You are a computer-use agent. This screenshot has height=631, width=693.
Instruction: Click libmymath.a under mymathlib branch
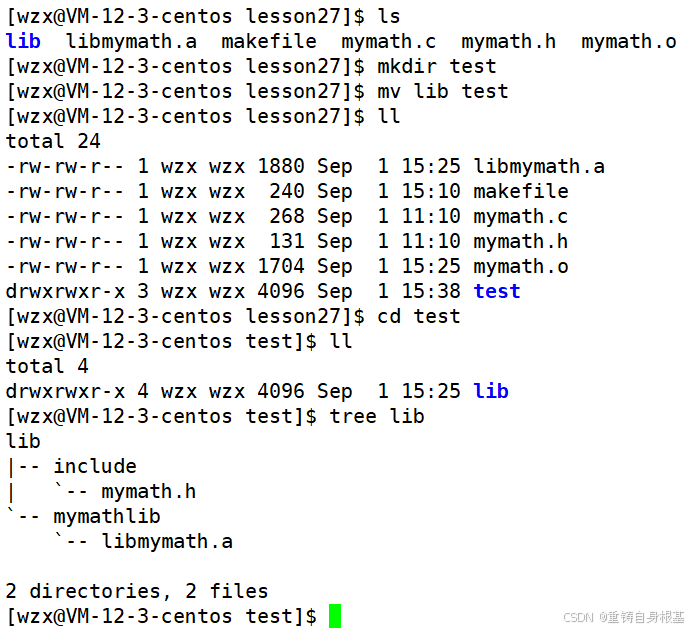point(167,541)
